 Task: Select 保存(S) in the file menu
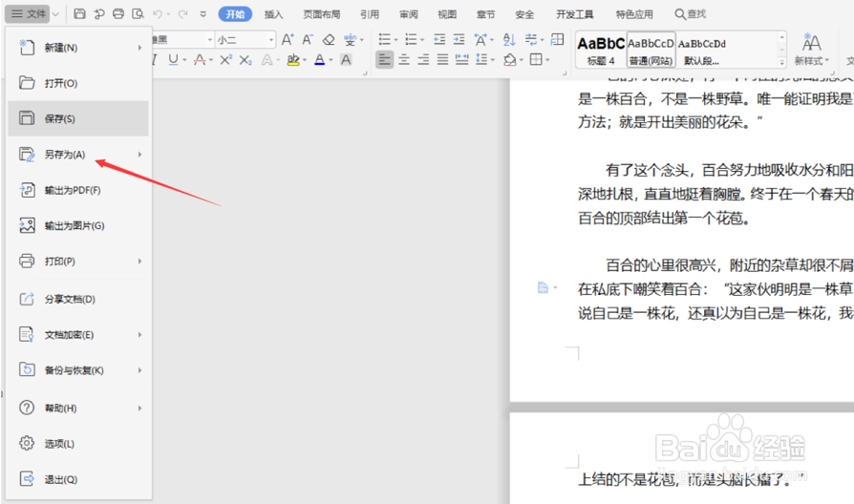[x=78, y=118]
